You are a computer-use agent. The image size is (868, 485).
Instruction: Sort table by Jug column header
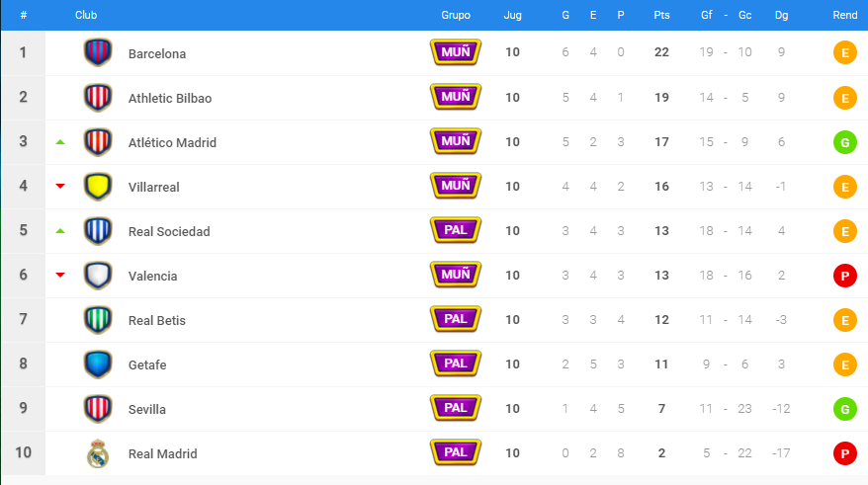tap(513, 15)
